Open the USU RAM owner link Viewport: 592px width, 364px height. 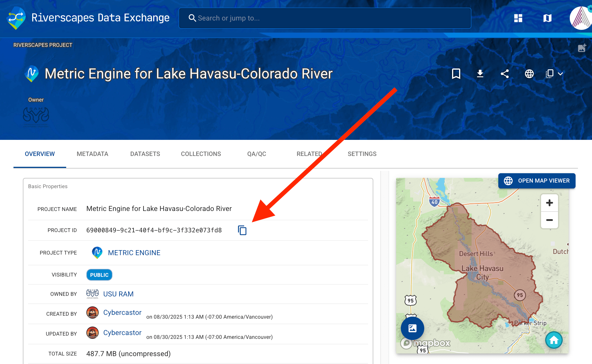(118, 294)
